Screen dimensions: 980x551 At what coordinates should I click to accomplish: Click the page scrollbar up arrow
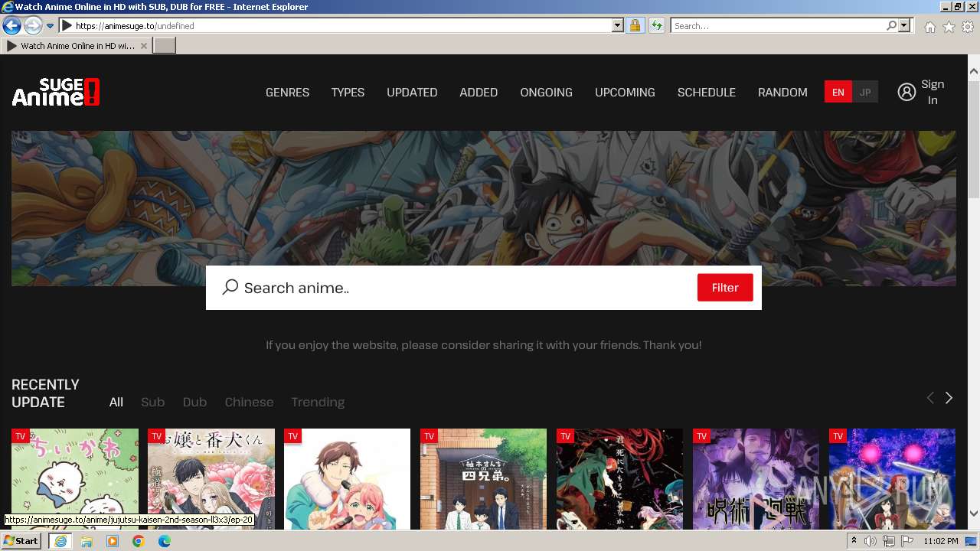tap(973, 71)
